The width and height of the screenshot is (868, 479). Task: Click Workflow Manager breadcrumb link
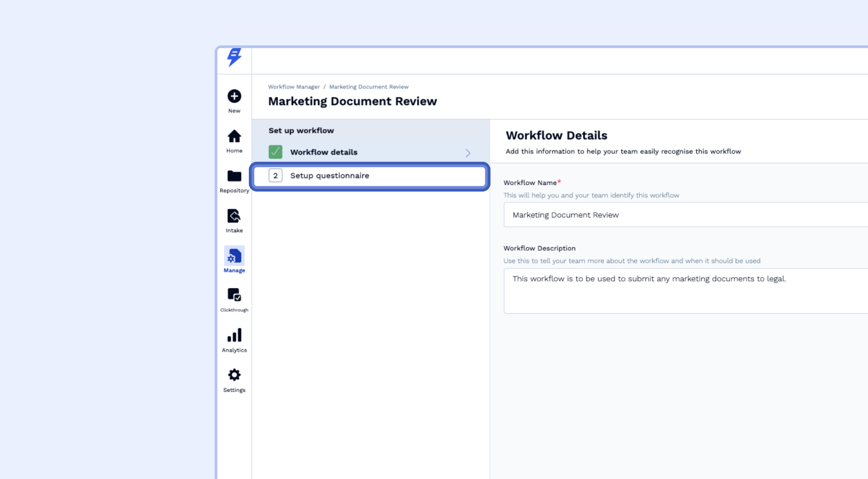click(294, 87)
